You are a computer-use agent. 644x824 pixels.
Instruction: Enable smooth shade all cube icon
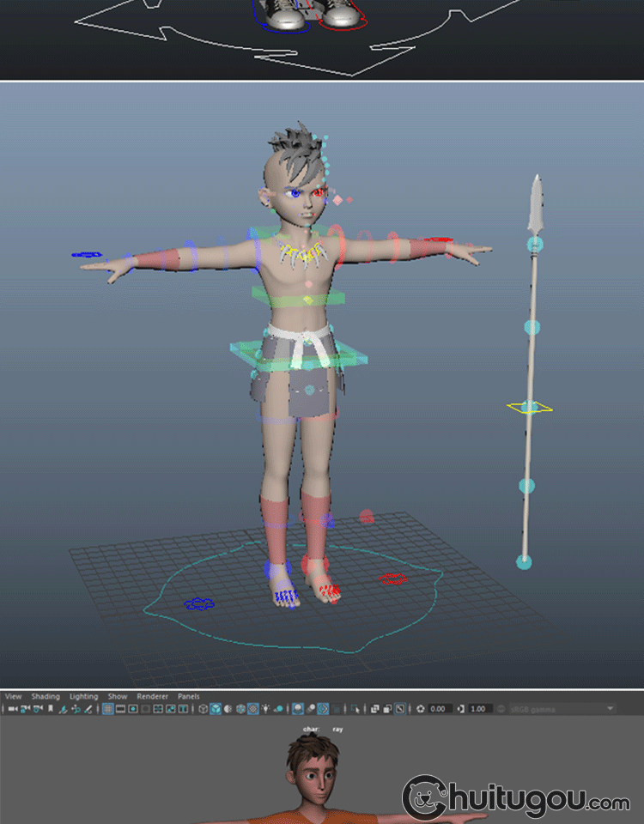tap(216, 709)
